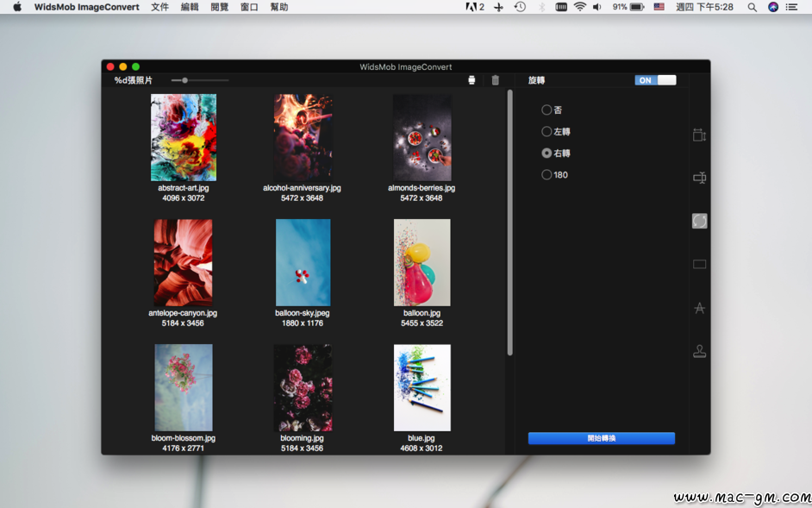The image size is (812, 508).
Task: Click the %d張照片 photo count label
Action: click(x=134, y=80)
